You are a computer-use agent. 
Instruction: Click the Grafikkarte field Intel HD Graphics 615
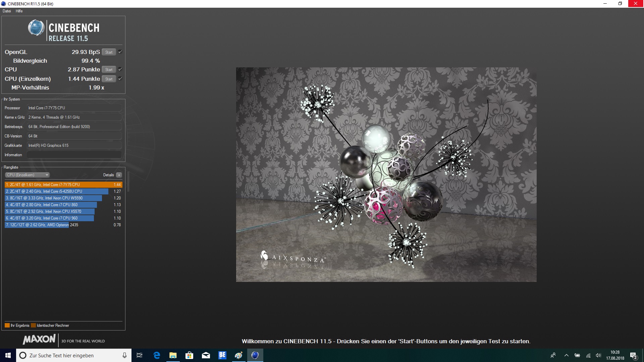[x=74, y=145]
